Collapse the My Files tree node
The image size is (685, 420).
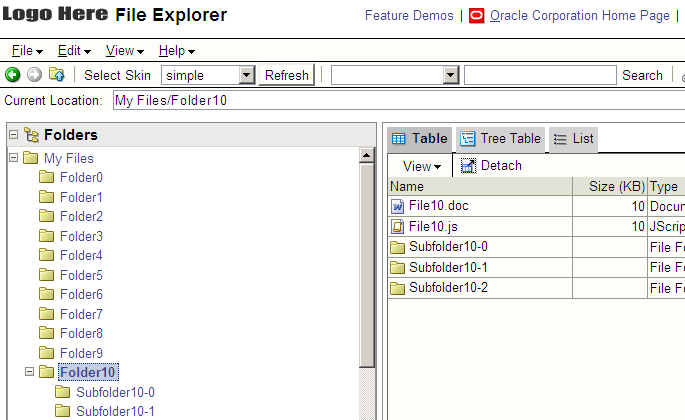(14, 157)
